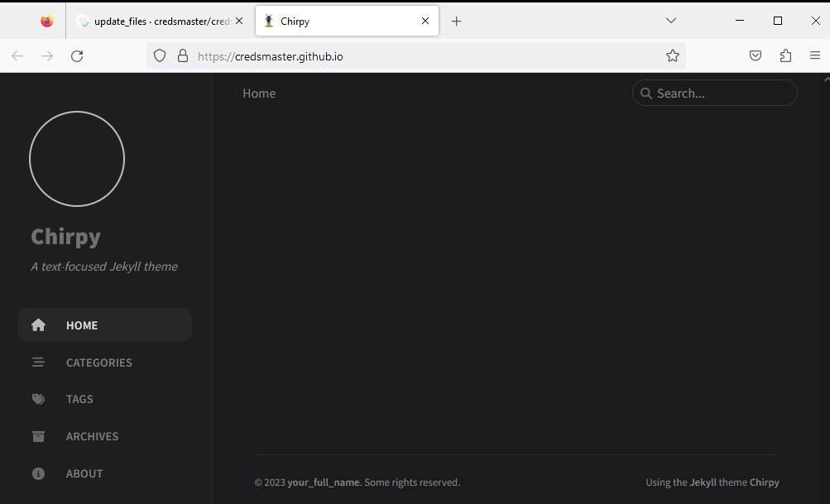
Task: Click the Archives box icon in sidebar
Action: (x=38, y=436)
